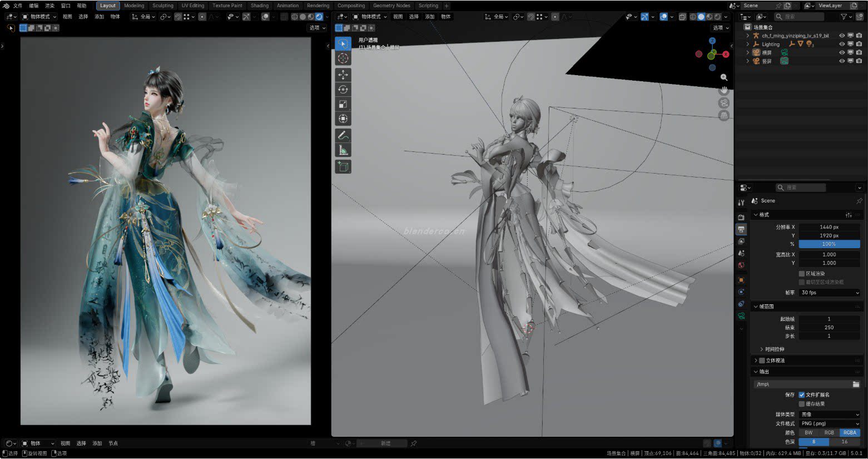
Task: Open the 帧率 30 fps dropdown
Action: [x=829, y=293]
